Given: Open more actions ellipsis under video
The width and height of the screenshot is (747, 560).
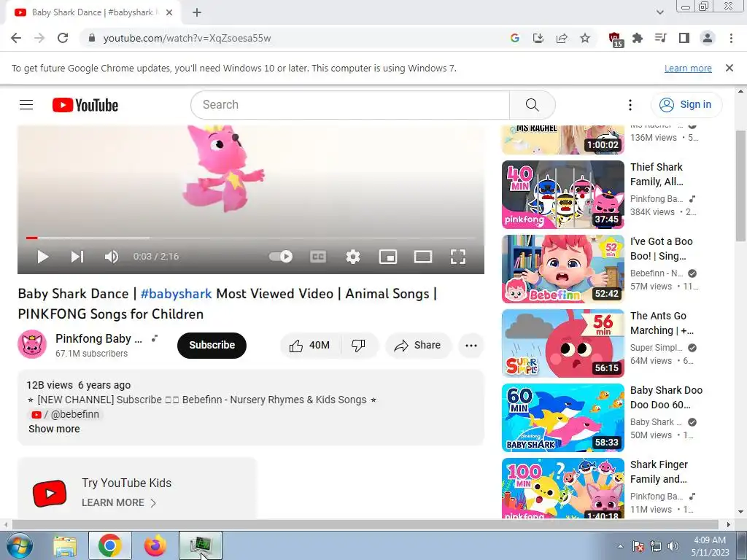Looking at the screenshot, I should [471, 345].
